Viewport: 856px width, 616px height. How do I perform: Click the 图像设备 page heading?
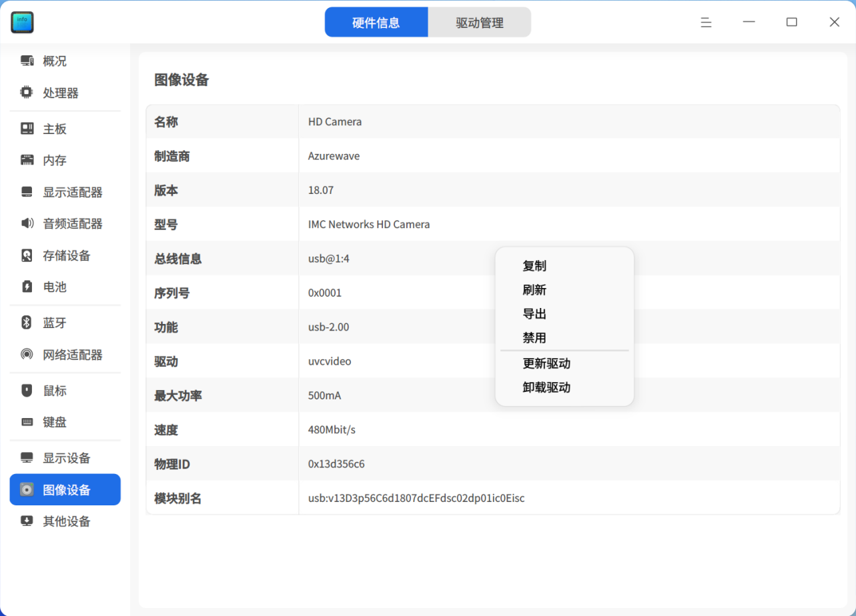click(x=181, y=81)
